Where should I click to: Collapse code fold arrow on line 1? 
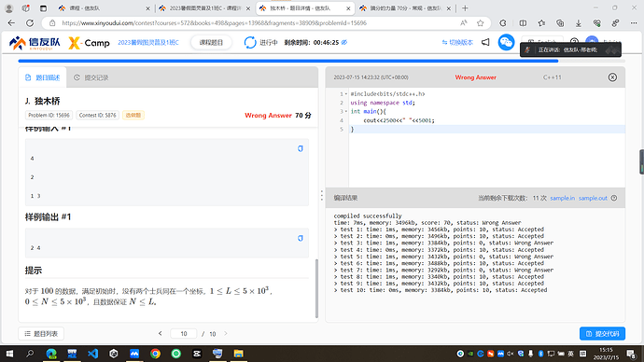(x=346, y=94)
